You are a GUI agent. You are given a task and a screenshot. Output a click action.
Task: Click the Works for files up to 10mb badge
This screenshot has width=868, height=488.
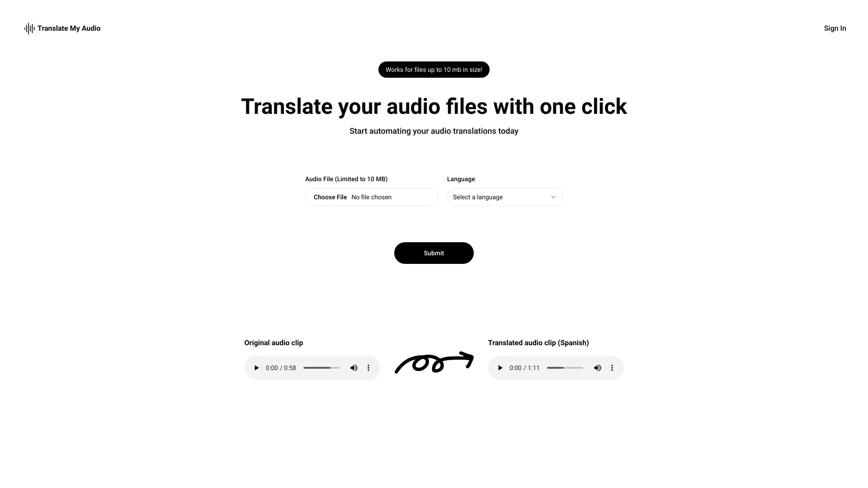[434, 70]
